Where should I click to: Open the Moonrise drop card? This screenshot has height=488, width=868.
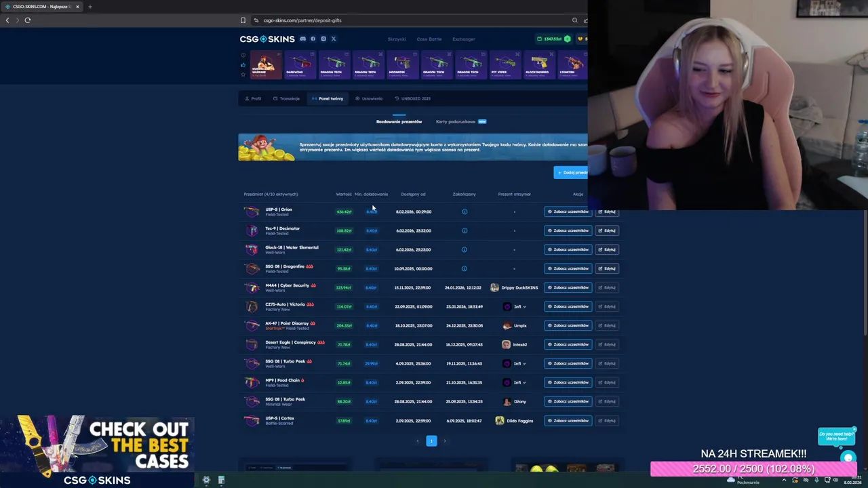tap(403, 65)
